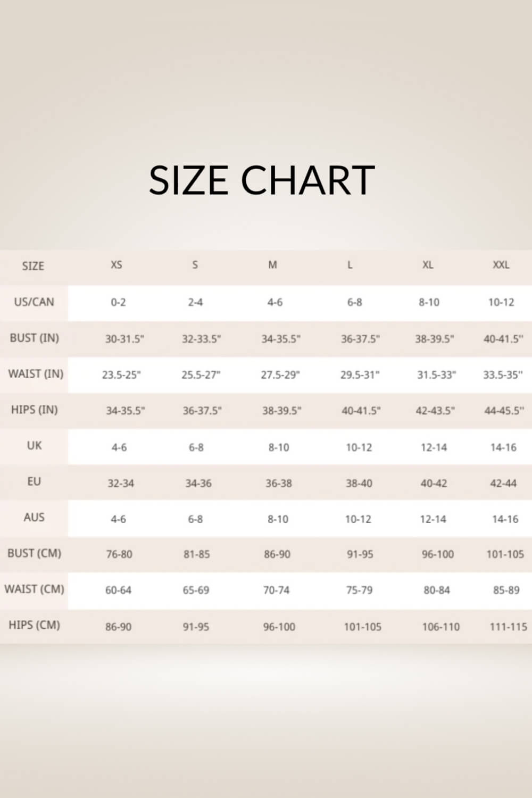Viewport: 532px width, 798px height.
Task: Click the 70-74 waist centimeter value
Action: [x=276, y=591]
